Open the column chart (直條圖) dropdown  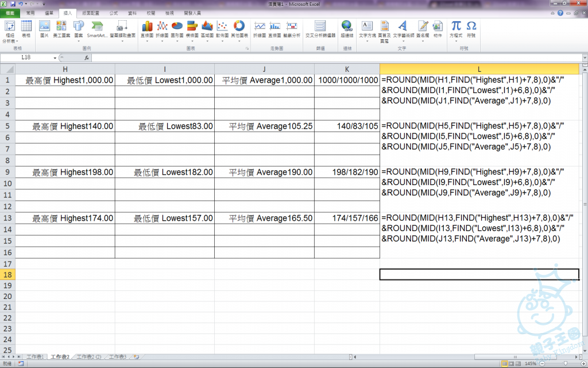(147, 29)
